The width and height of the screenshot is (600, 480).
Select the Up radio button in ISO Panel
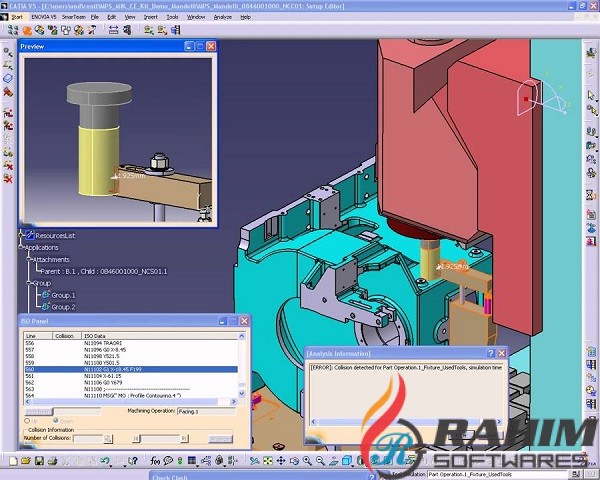tap(27, 421)
